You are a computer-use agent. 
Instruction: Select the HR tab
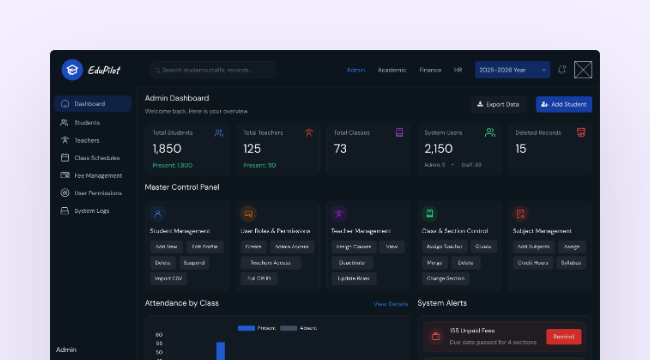[x=458, y=70]
